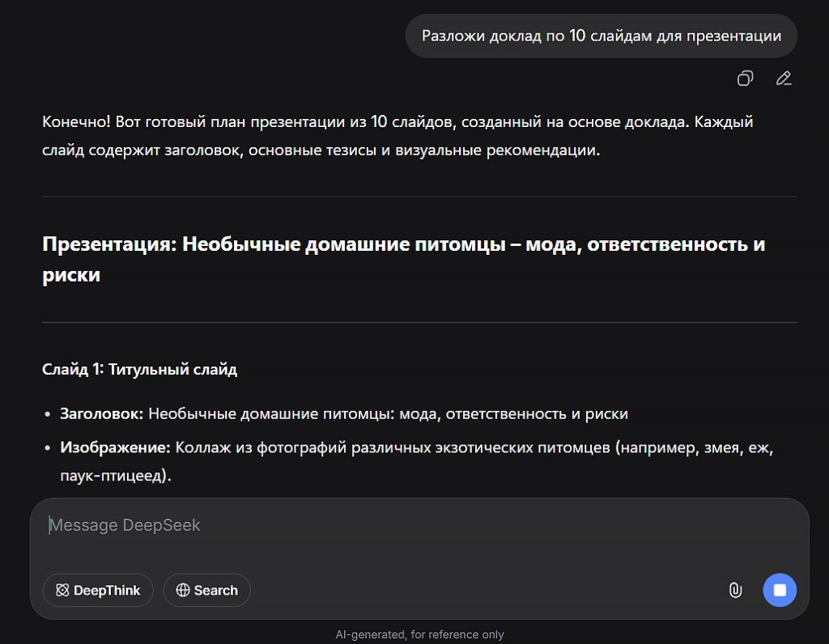829x644 pixels.
Task: Attach a file using the paperclip icon
Action: [x=735, y=590]
